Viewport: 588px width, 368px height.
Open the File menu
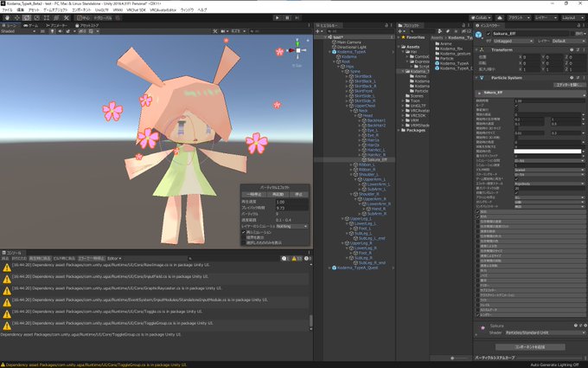pos(7,10)
